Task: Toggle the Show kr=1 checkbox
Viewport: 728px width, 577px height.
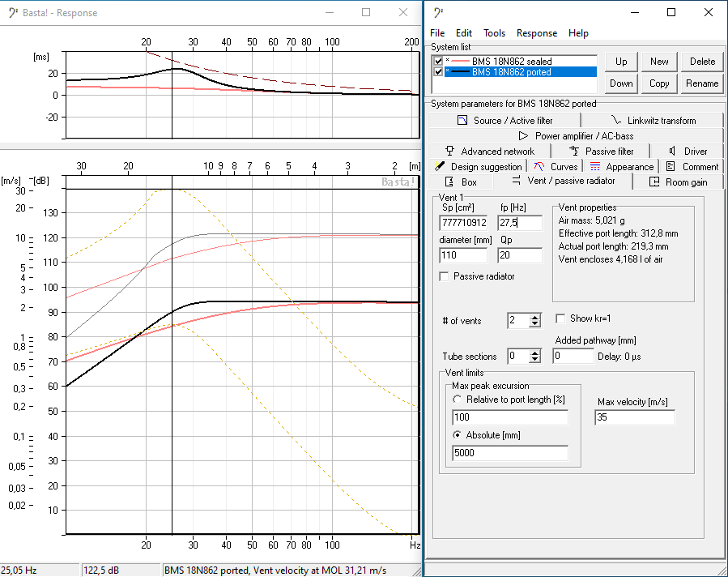Action: coord(560,318)
